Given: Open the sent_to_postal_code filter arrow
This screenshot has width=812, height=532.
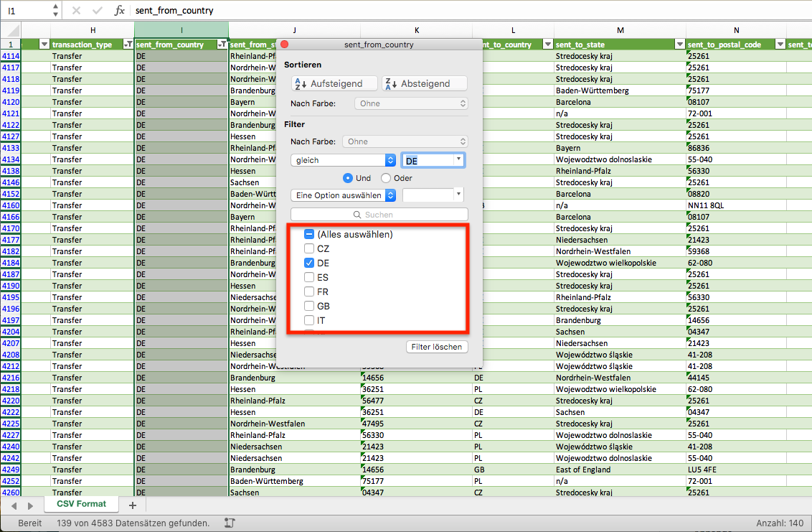Looking at the screenshot, I should tap(780, 45).
